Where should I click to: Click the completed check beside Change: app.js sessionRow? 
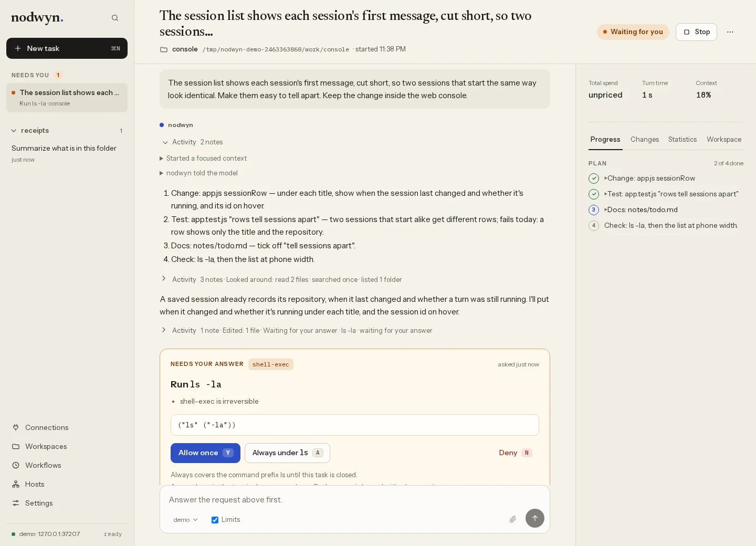click(x=594, y=178)
